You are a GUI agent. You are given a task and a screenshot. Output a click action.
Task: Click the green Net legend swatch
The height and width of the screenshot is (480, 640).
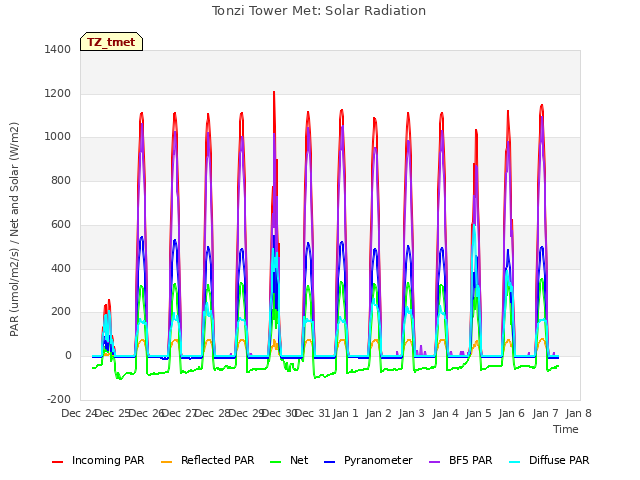click(276, 462)
